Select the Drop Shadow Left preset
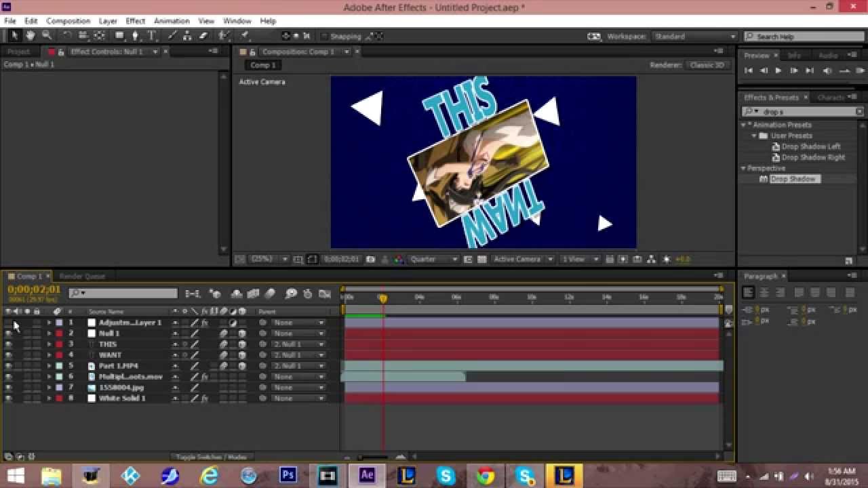The height and width of the screenshot is (488, 868). click(811, 146)
